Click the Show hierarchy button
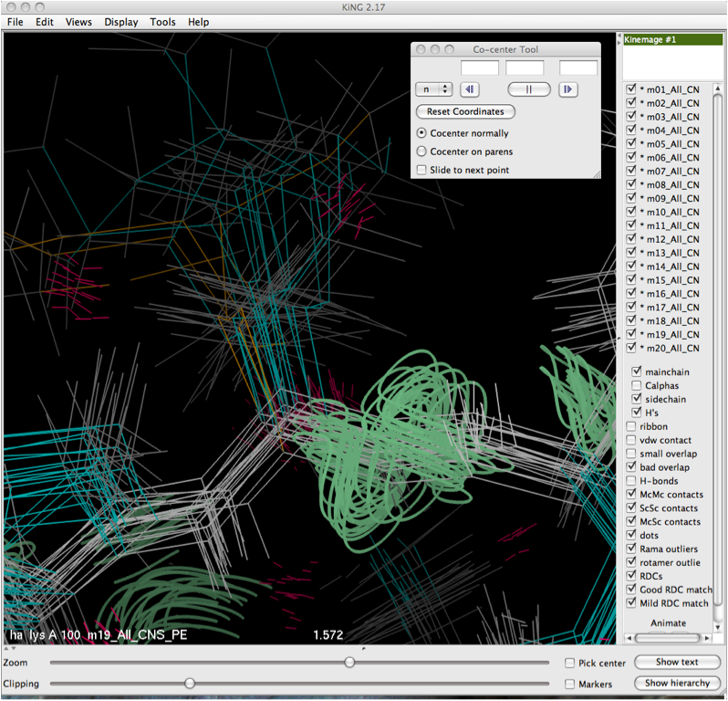The image size is (728, 701). pyautogui.click(x=677, y=683)
